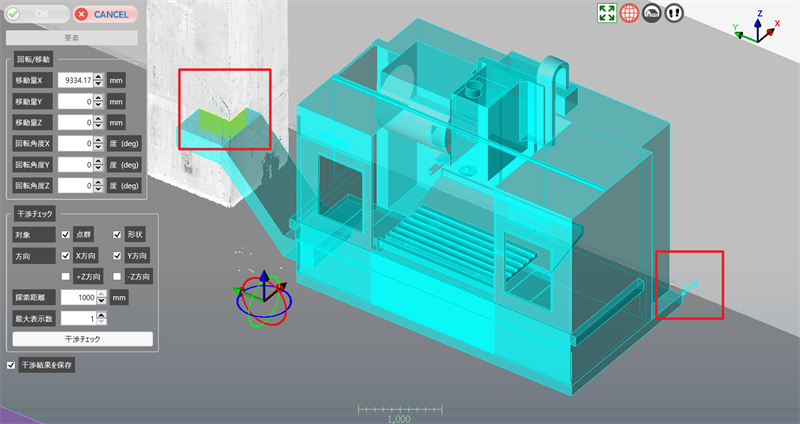Click the 最大表示数 input field

pyautogui.click(x=77, y=318)
